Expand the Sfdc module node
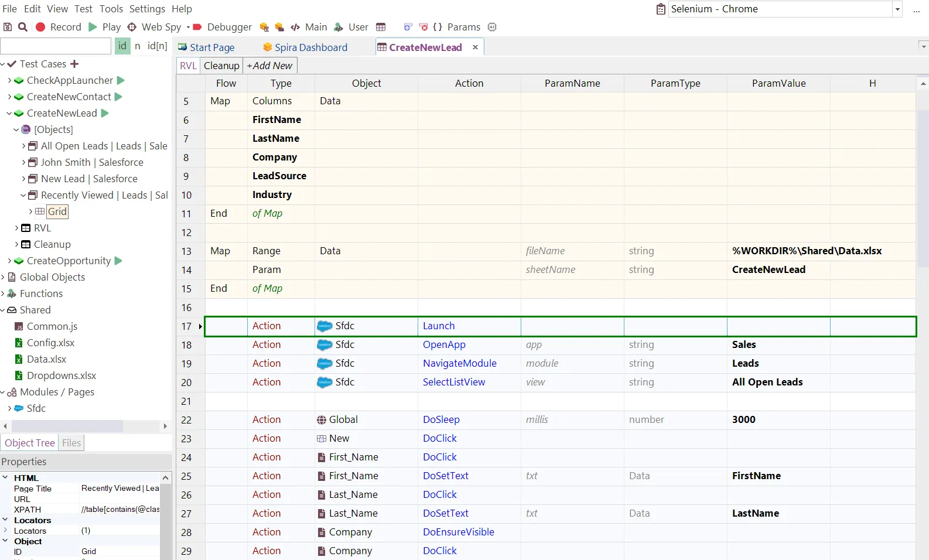Viewport: 929px width, 560px height. click(9, 408)
